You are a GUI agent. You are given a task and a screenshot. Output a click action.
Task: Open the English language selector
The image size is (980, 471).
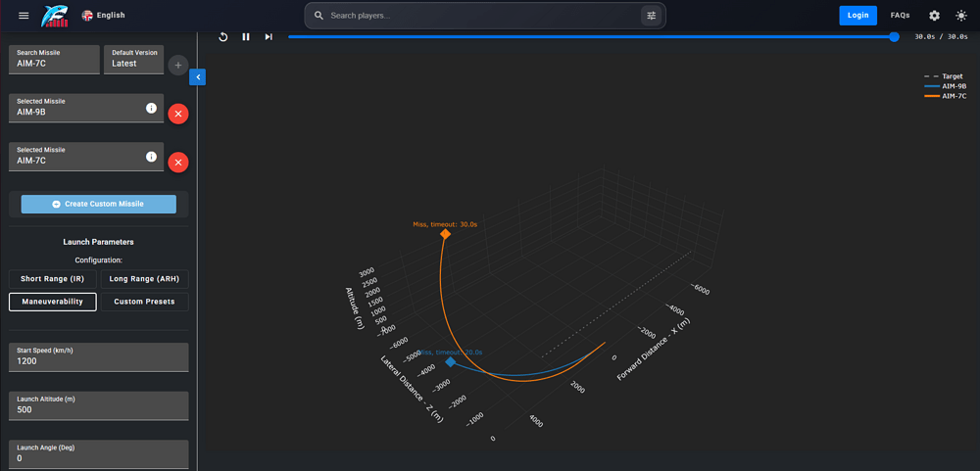click(103, 16)
